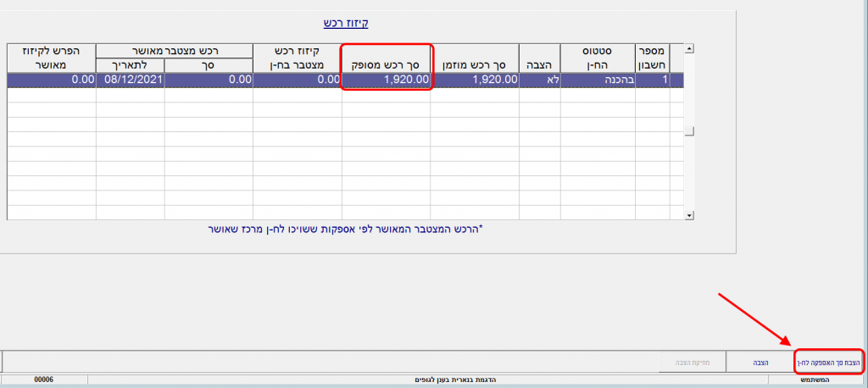This screenshot has height=388, width=868.
Task: Click the 'מספר חשבון' column header
Action: click(x=652, y=58)
